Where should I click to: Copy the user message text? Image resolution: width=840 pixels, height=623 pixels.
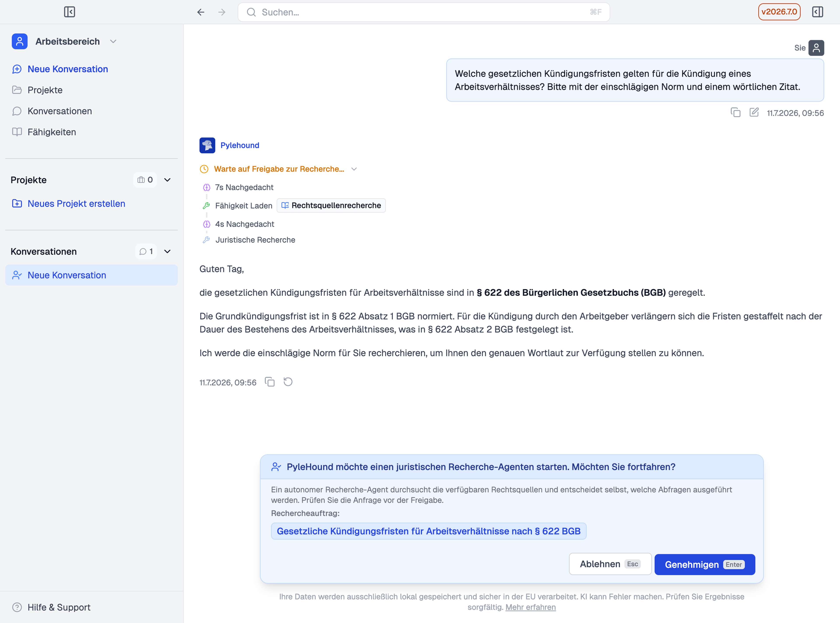click(x=736, y=112)
